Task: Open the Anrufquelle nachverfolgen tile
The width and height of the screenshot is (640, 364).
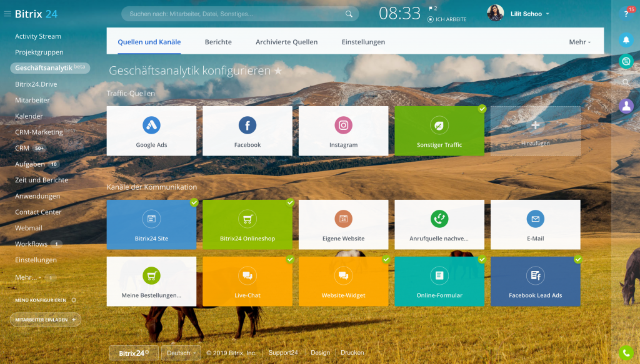Action: (439, 225)
